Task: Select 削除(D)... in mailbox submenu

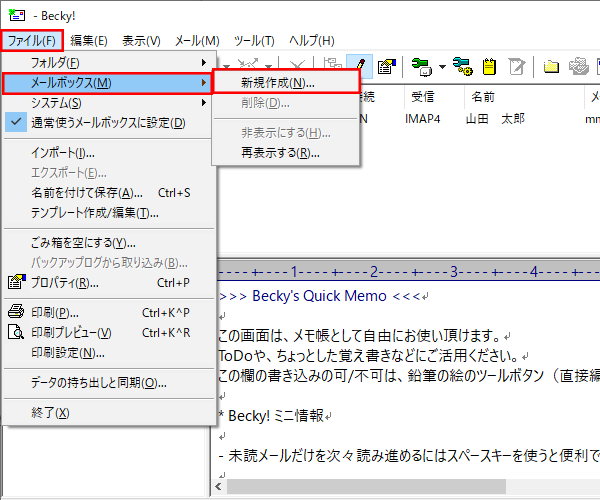Action: pos(286,103)
